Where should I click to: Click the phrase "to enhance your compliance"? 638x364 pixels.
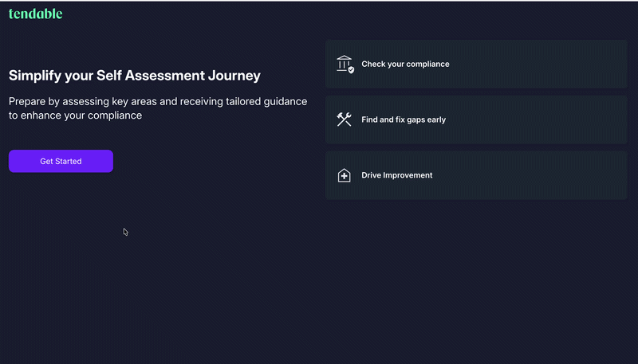pos(75,115)
